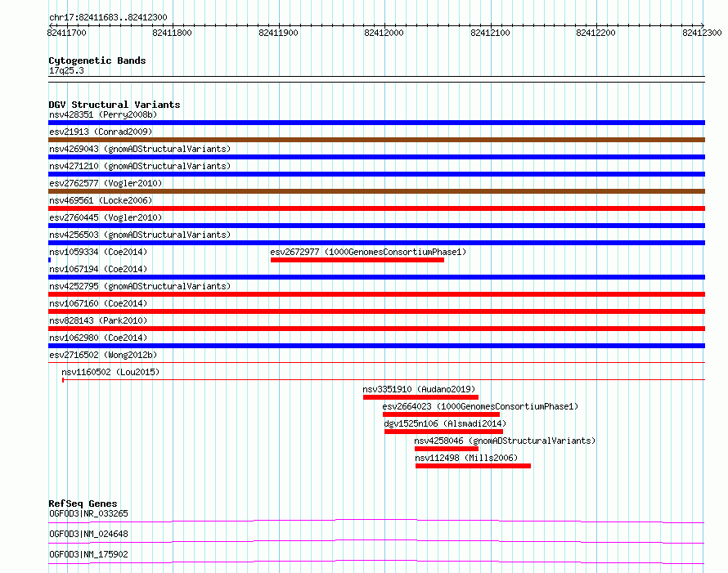Open nsv4271210 gnomAD variant label
The width and height of the screenshot is (728, 573).
140,166
